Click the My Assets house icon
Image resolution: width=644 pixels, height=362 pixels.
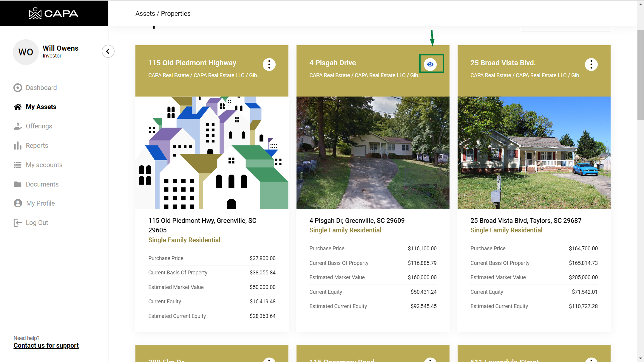point(18,107)
